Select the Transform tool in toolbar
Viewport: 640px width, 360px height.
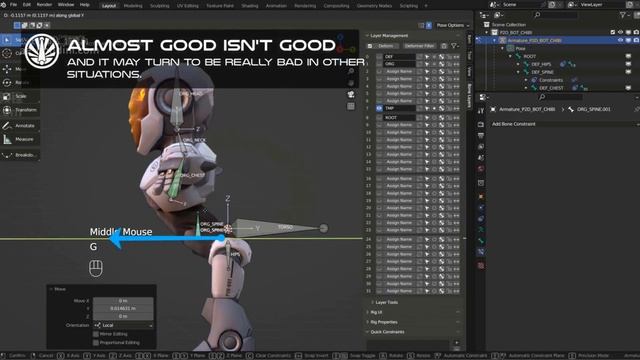20,110
